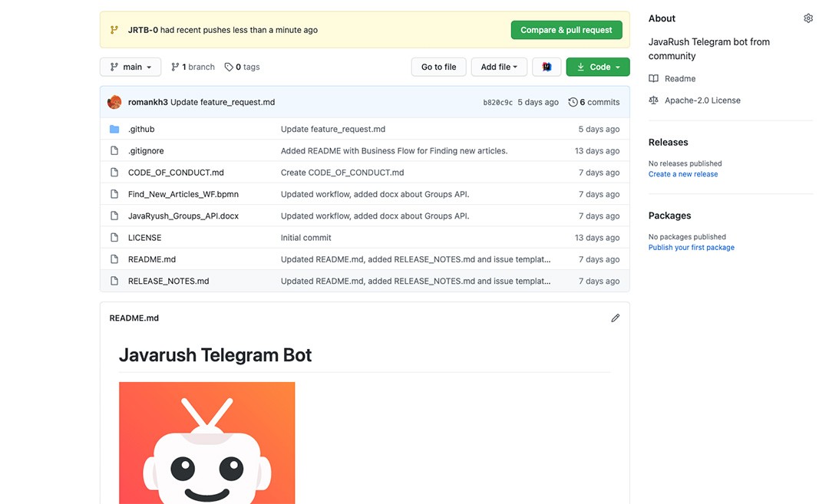Open the romankh3 author profile link

tap(148, 102)
